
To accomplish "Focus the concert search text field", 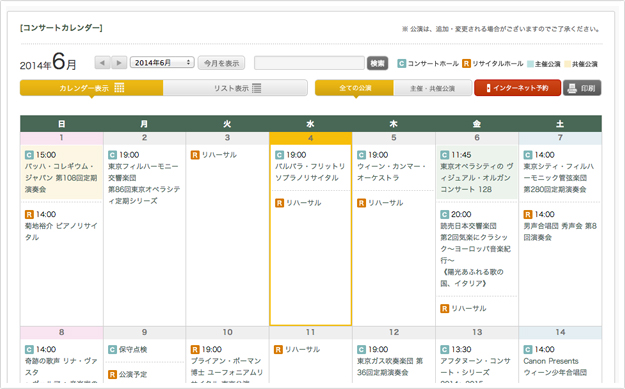I will pos(309,63).
